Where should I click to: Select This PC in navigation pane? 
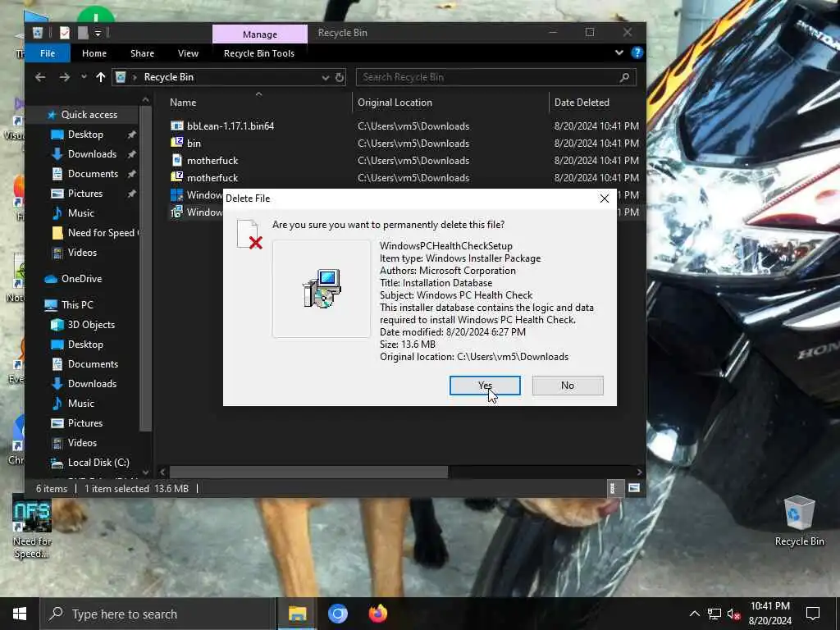pyautogui.click(x=77, y=305)
